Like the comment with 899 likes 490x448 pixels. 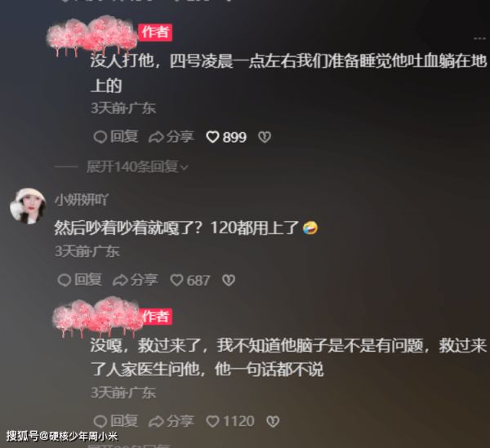212,137
